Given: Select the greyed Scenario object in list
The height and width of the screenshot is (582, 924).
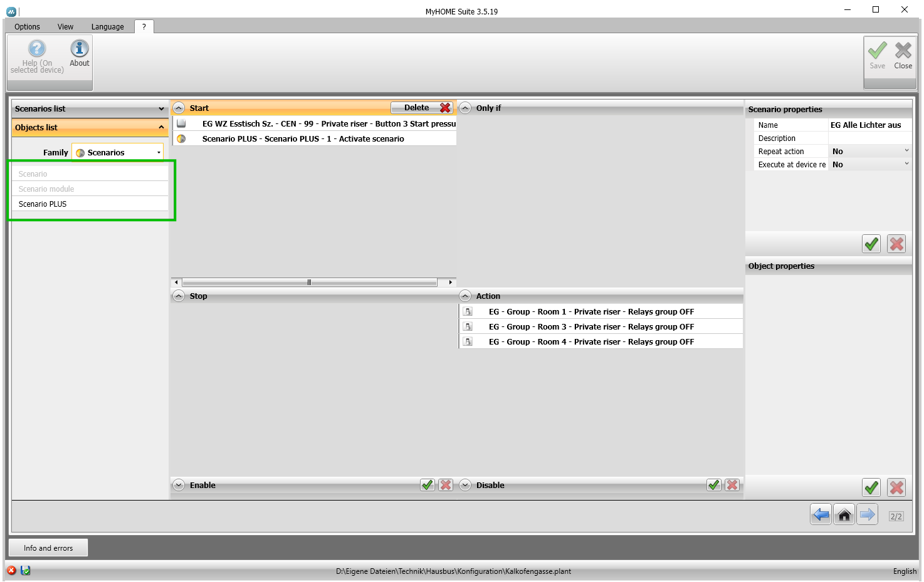Looking at the screenshot, I should pos(90,174).
